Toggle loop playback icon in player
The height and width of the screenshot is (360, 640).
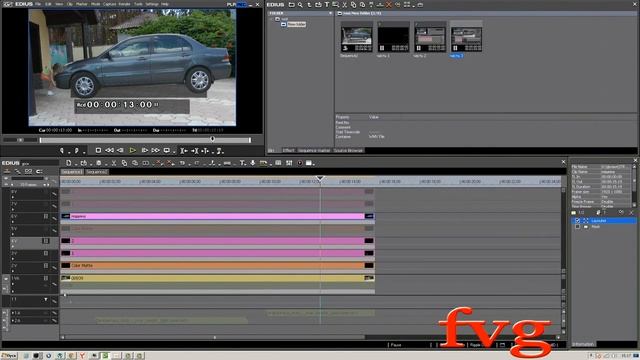pos(167,151)
